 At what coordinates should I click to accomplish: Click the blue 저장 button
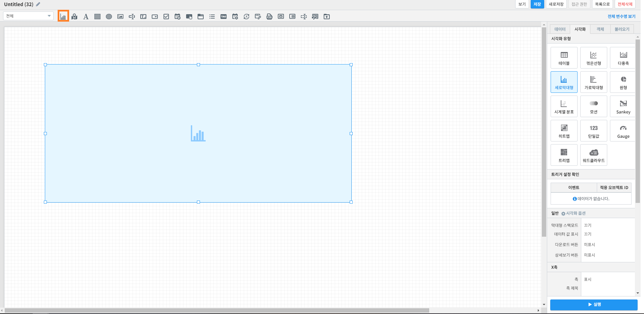point(537,4)
